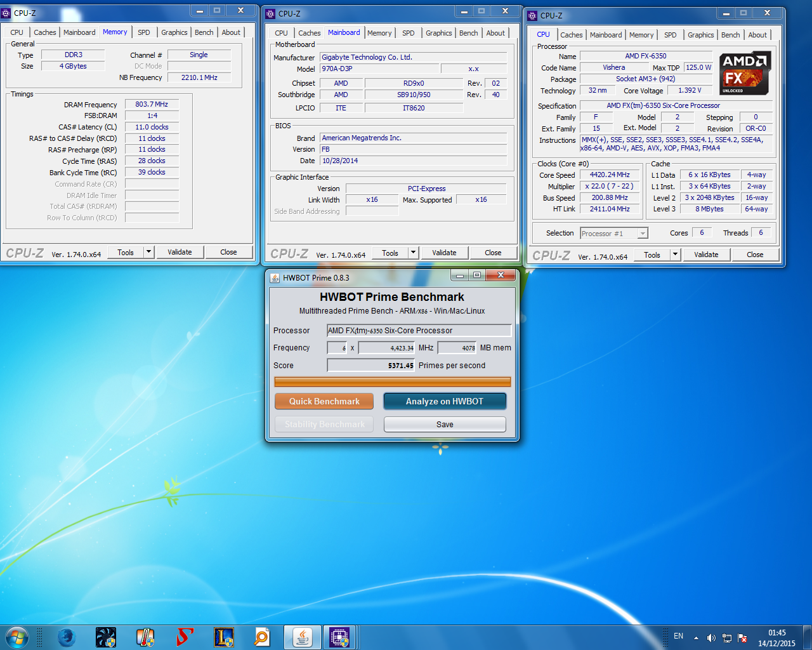Click Validate in the Memory CPU-Z window
Image resolution: width=812 pixels, height=650 pixels.
tap(180, 252)
